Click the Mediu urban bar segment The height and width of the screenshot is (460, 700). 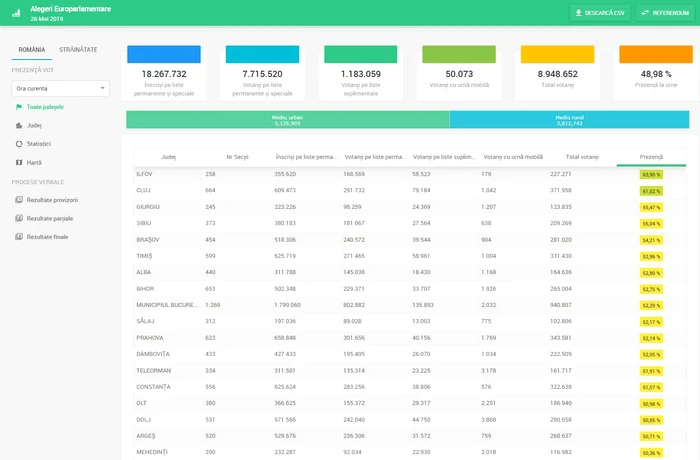pyautogui.click(x=287, y=120)
